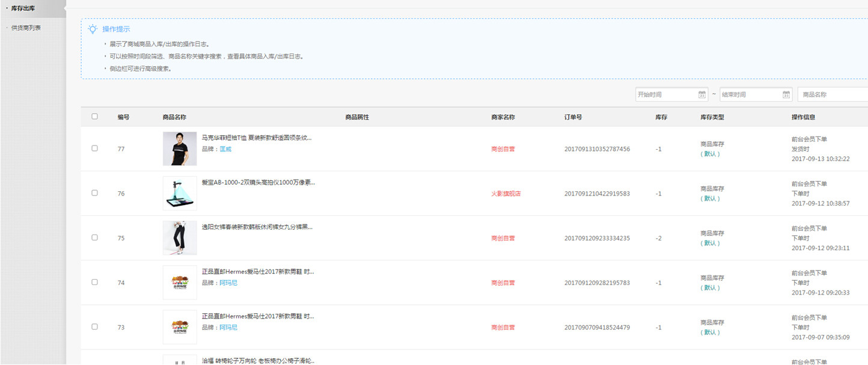The image size is (868, 365).
Task: Click the 商家名称 column header
Action: [503, 117]
